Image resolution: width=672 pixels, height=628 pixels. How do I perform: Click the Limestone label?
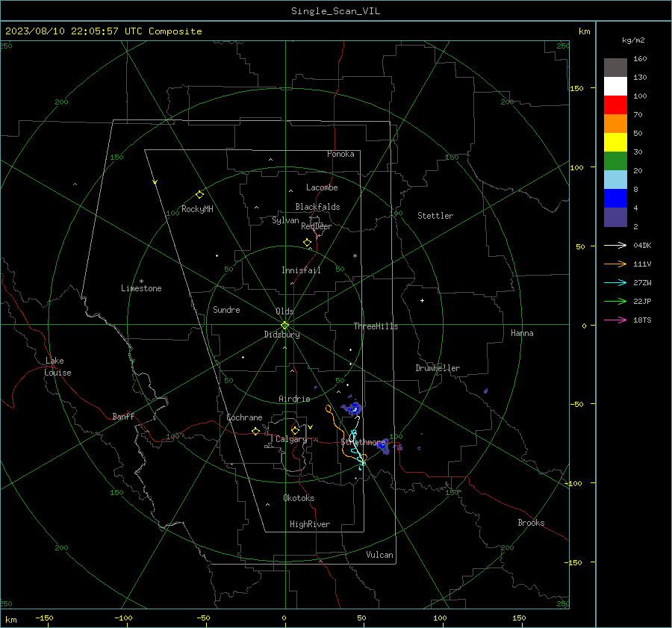tap(141, 288)
